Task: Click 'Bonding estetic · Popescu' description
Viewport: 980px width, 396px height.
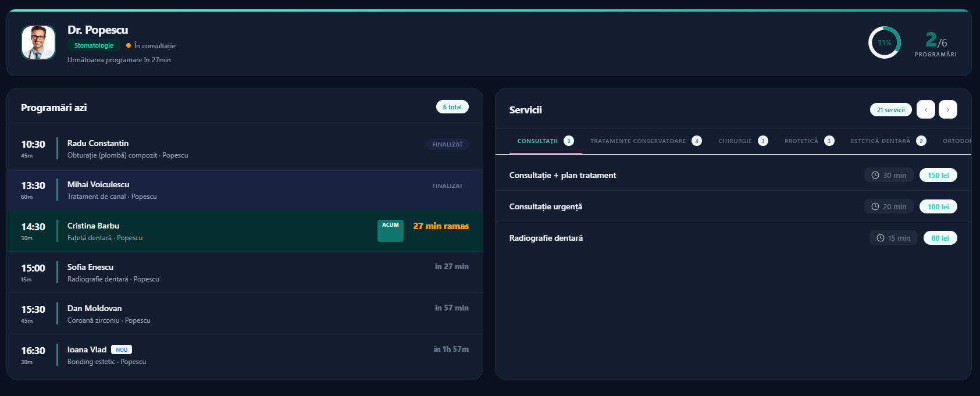Action: pyautogui.click(x=107, y=362)
